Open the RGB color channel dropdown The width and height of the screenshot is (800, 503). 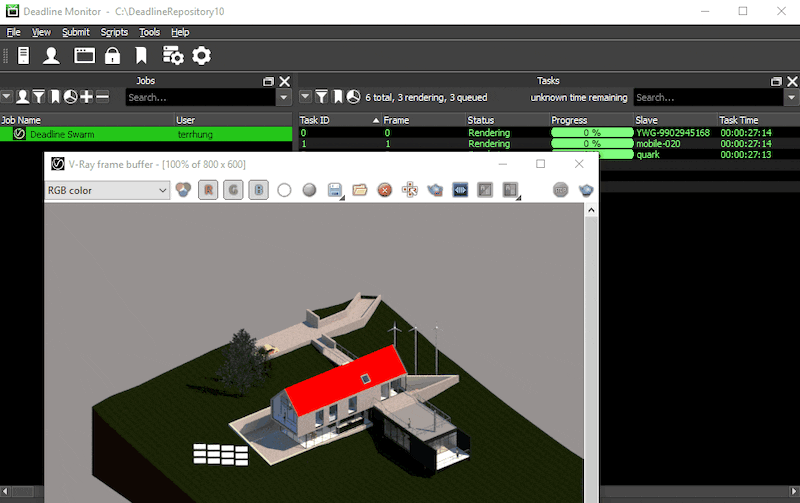pos(107,190)
